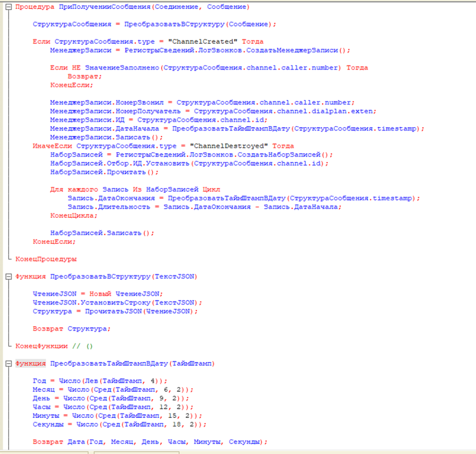
Task: Click the line assigning Секунды variable
Action: pos(119,424)
